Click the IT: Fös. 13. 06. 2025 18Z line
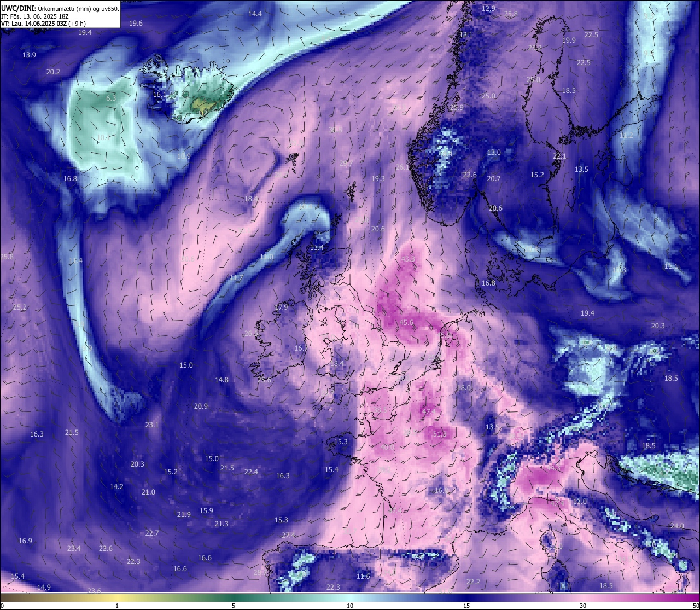Screen dimensions: 700x610 34,16
